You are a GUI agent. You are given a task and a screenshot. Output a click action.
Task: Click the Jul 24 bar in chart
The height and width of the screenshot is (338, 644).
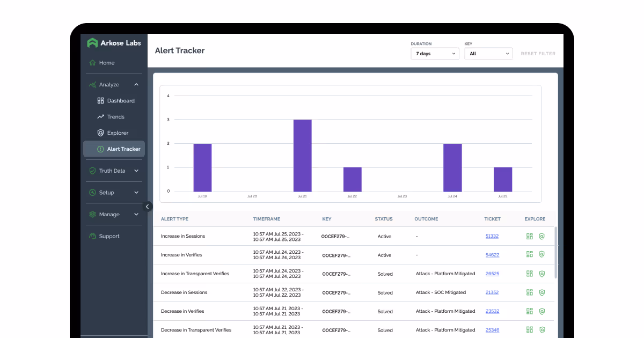452,167
